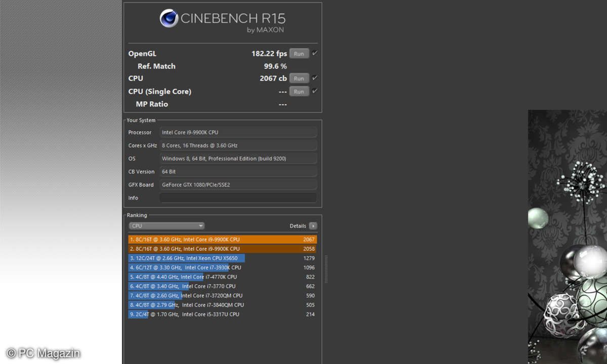Run the OpenGL benchmark

[x=299, y=54]
